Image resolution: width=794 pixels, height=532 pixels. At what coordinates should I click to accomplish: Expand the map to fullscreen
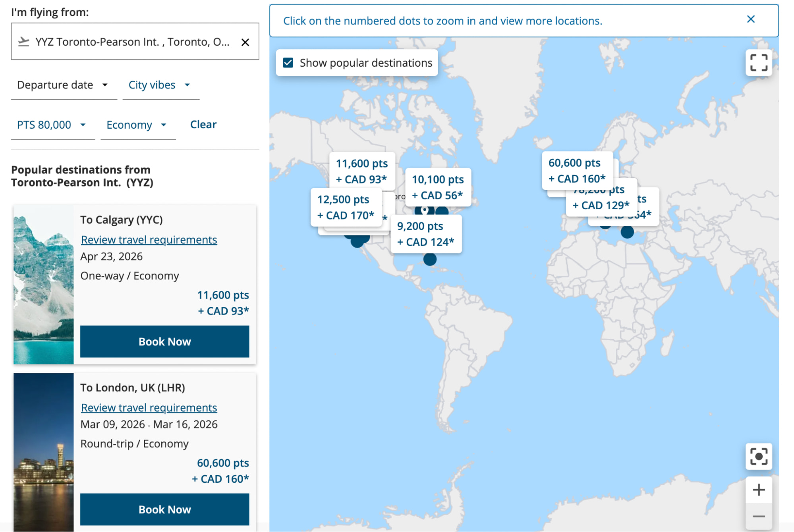pyautogui.click(x=759, y=63)
